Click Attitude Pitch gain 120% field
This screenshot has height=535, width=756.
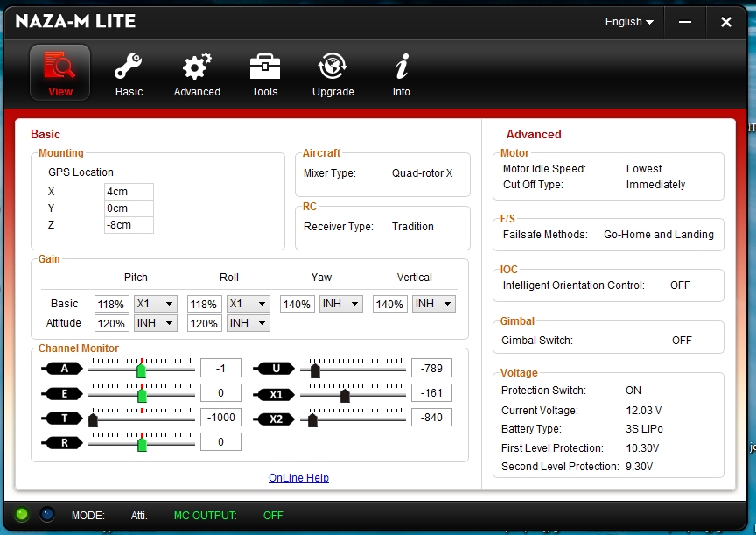112,323
